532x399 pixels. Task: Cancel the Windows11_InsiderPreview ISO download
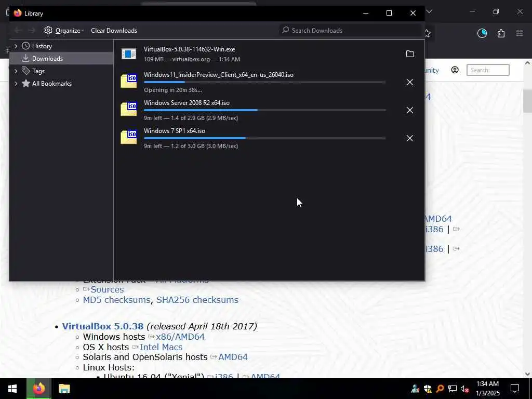click(410, 82)
